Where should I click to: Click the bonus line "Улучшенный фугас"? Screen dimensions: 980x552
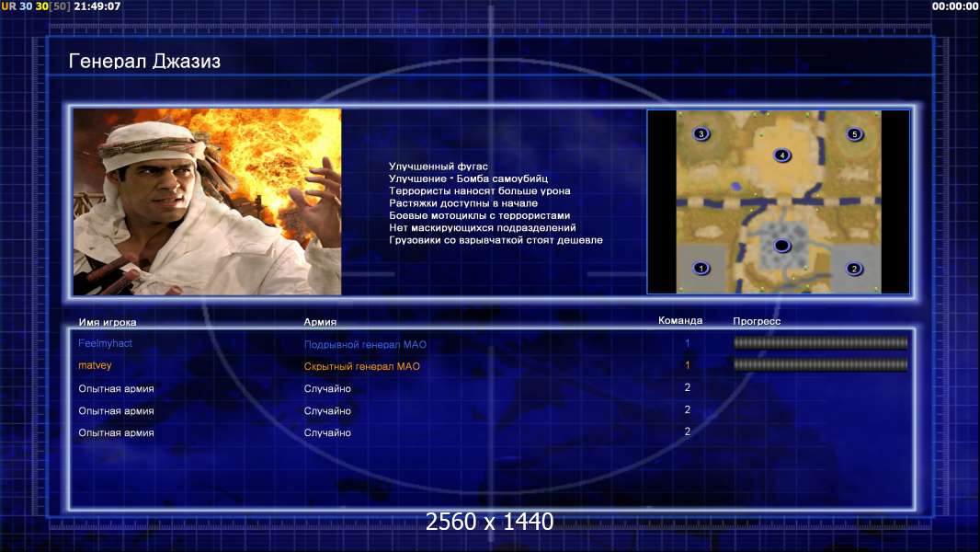(x=439, y=167)
